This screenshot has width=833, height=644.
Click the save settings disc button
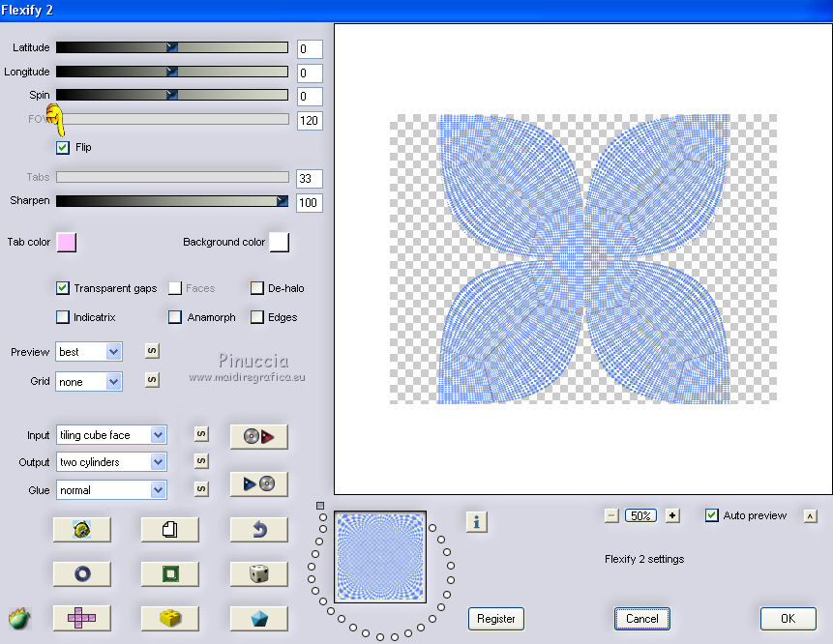(x=258, y=483)
